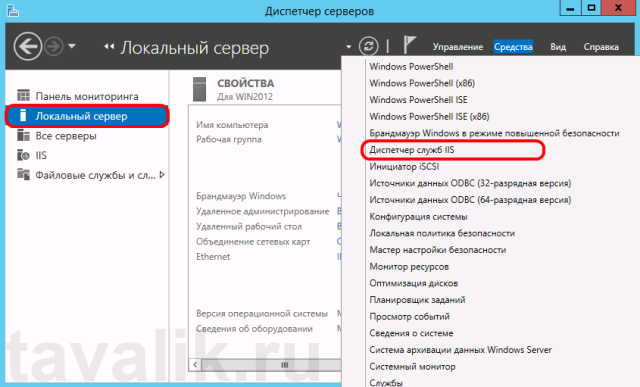Click the Удаленный рабочий стол label
640x387 pixels.
tap(249, 227)
